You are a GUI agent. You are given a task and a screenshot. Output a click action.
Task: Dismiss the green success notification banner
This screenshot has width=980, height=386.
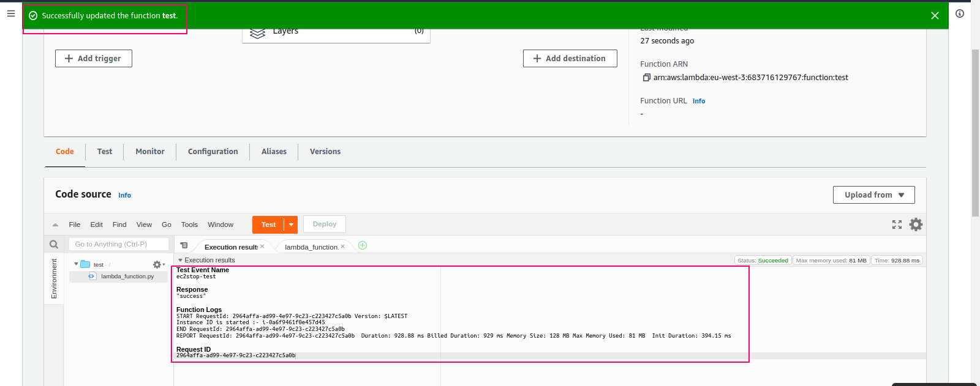pyautogui.click(x=935, y=15)
